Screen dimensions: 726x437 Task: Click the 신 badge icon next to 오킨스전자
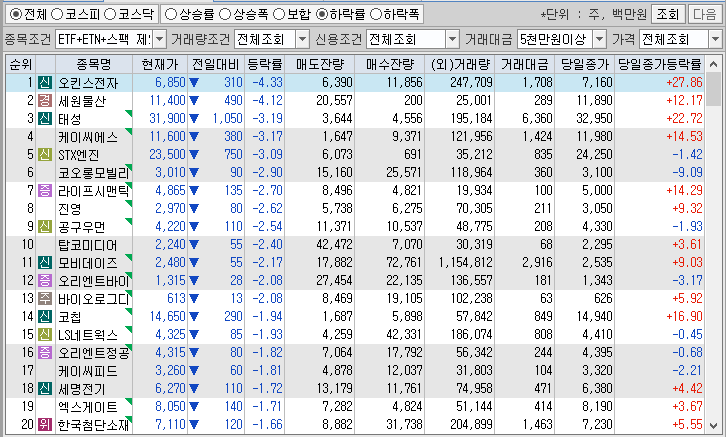[45, 82]
